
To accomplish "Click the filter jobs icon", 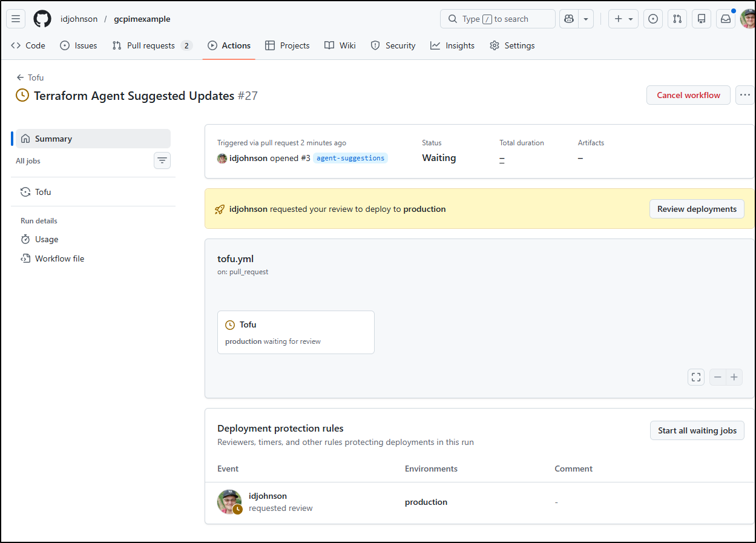I will point(162,160).
